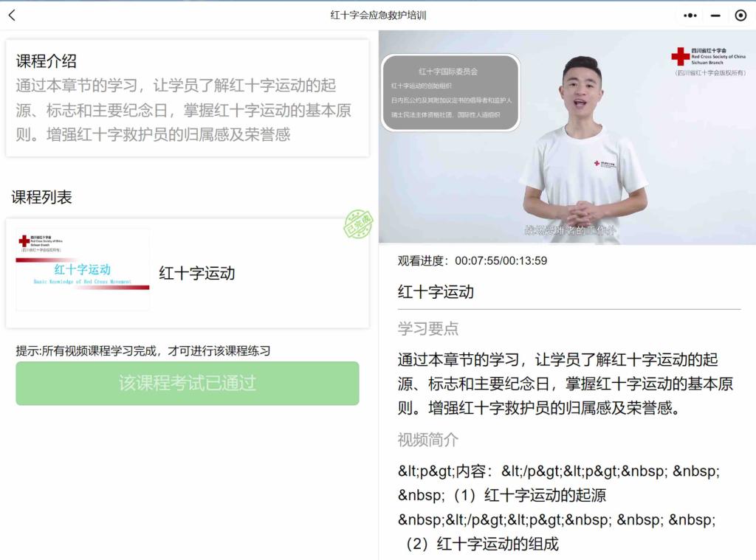Click the 红十字会应急救护培训 page title
Viewport: 756px width, 560px height.
pyautogui.click(x=378, y=15)
